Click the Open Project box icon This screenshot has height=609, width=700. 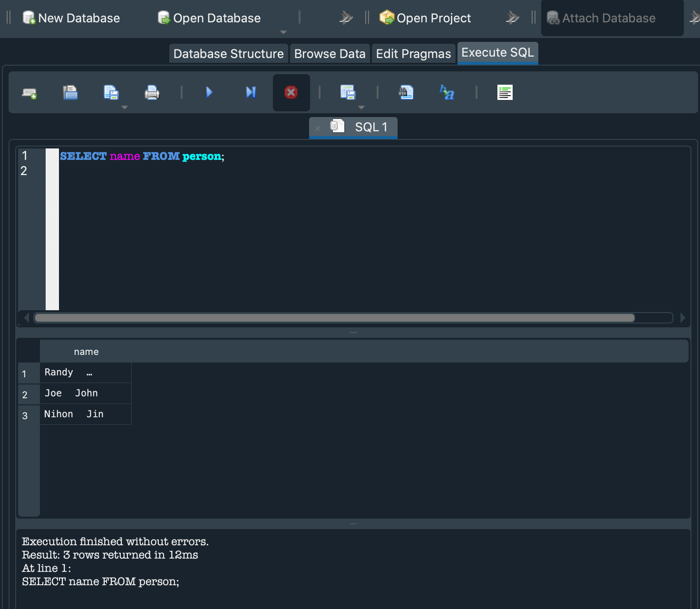point(387,18)
